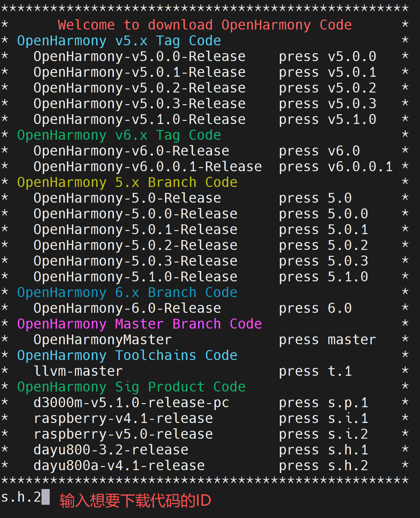Image resolution: width=420 pixels, height=518 pixels.
Task: Click the 'press v5.0.3' text
Action: [327, 104]
